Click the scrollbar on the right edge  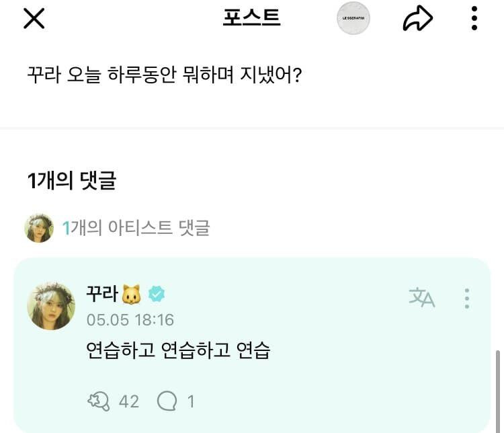click(498, 390)
